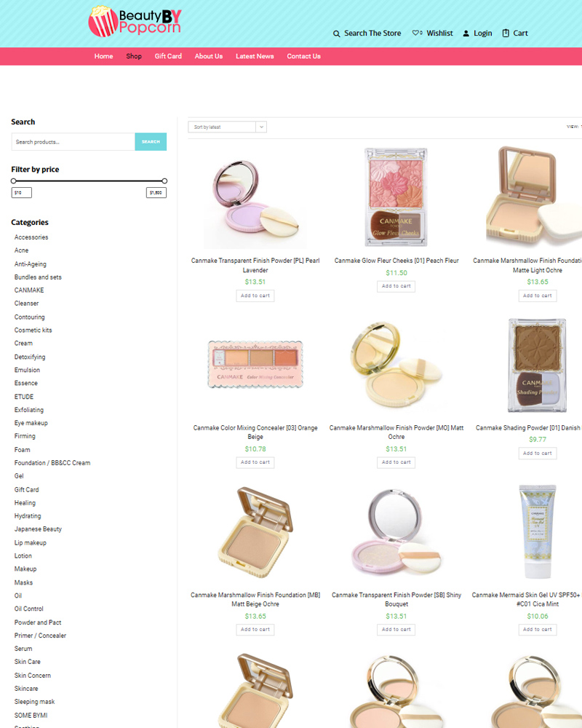Open the search magnifier icon in header

click(337, 33)
